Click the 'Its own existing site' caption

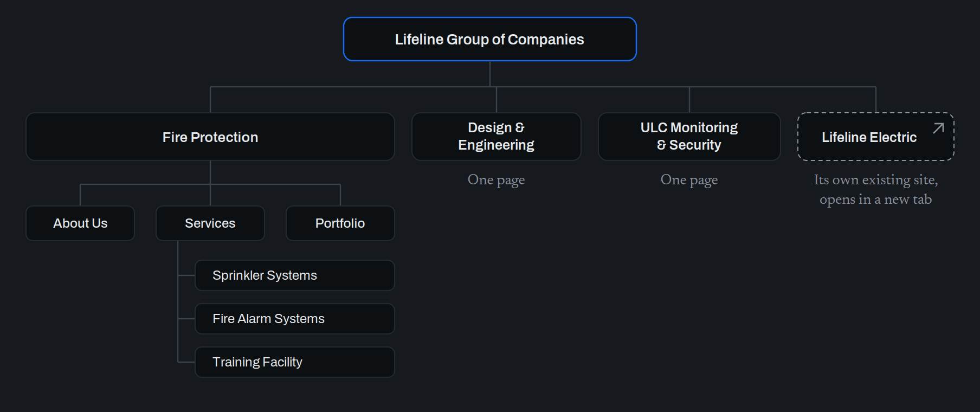click(876, 190)
